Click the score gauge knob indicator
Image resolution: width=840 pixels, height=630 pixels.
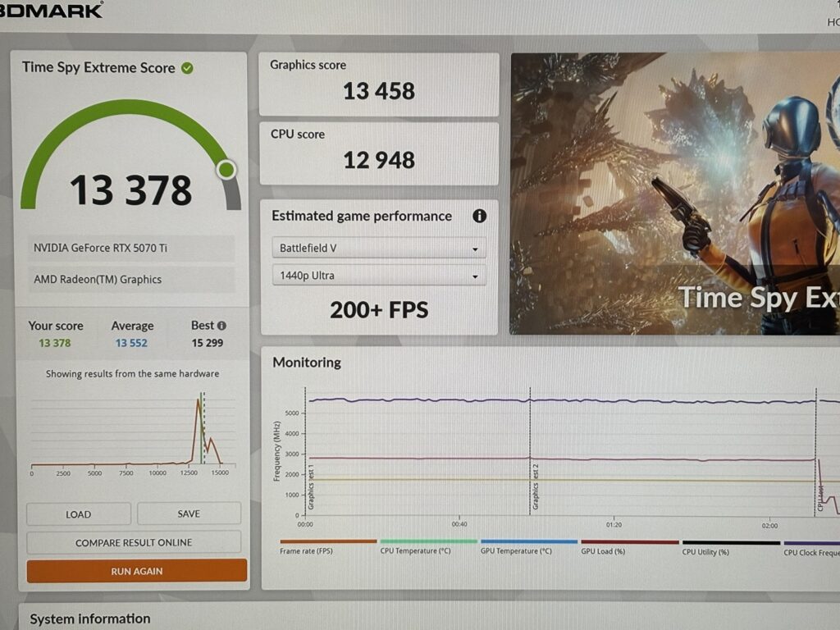(x=226, y=170)
